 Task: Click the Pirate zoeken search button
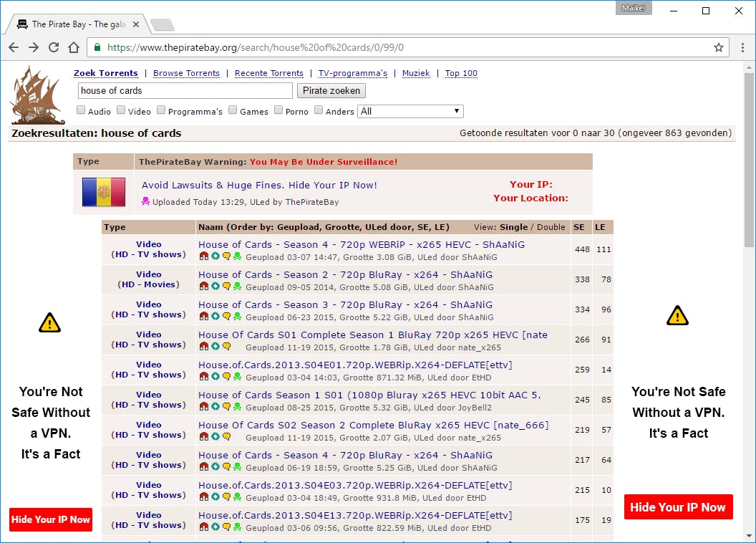click(x=331, y=91)
